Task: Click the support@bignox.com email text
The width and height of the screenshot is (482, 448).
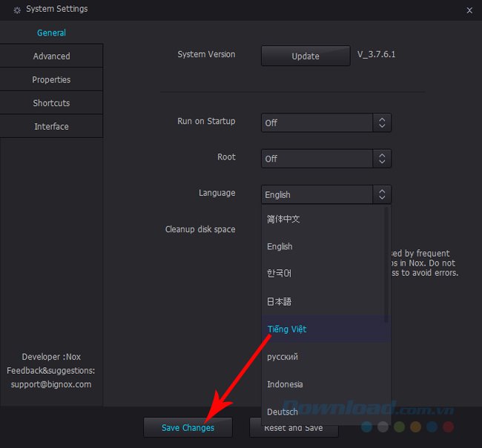Action: tap(51, 385)
